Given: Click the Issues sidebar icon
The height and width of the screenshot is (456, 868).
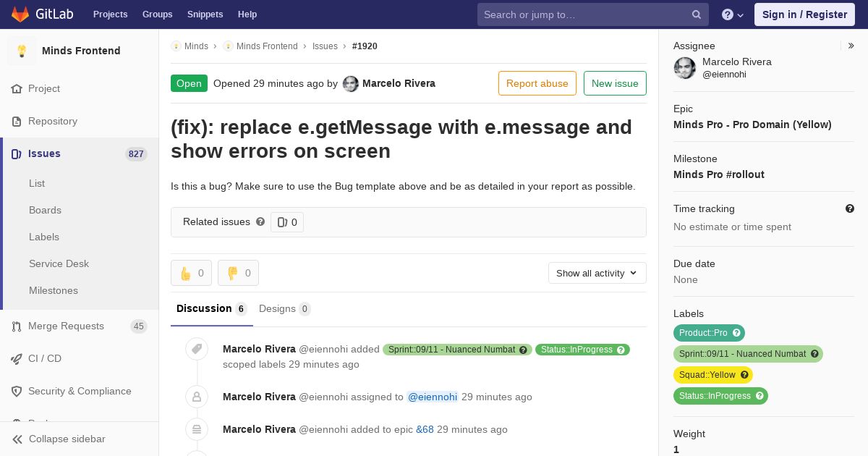Looking at the screenshot, I should (17, 153).
